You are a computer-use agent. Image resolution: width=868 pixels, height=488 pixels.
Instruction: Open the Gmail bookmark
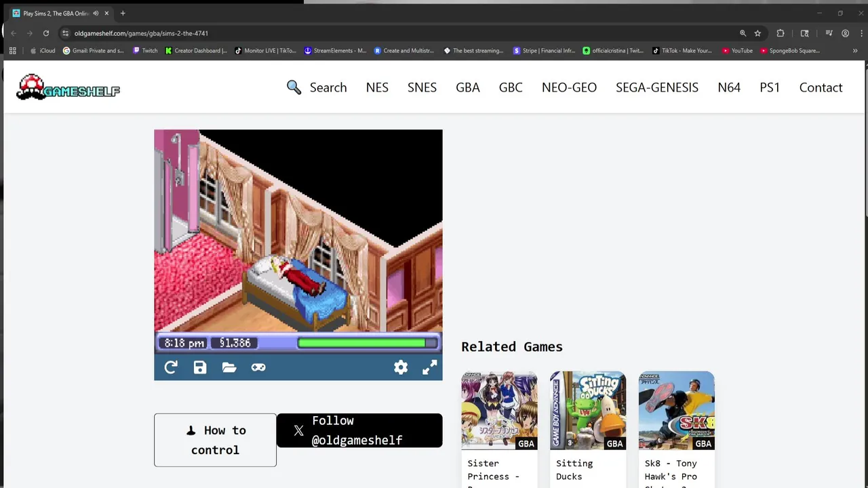point(94,50)
